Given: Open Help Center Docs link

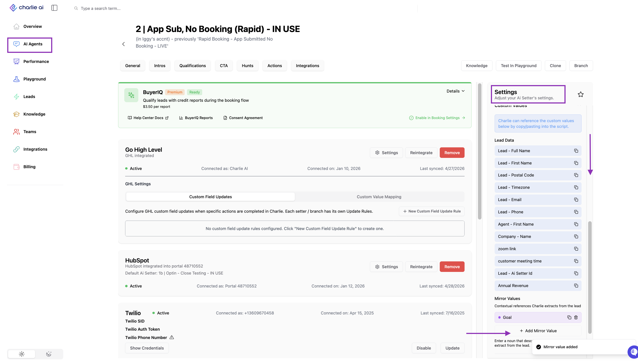Looking at the screenshot, I should pos(148,118).
